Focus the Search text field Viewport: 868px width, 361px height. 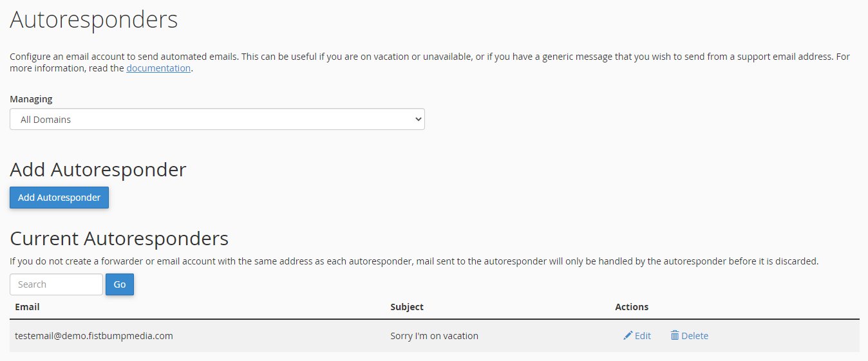(x=56, y=284)
